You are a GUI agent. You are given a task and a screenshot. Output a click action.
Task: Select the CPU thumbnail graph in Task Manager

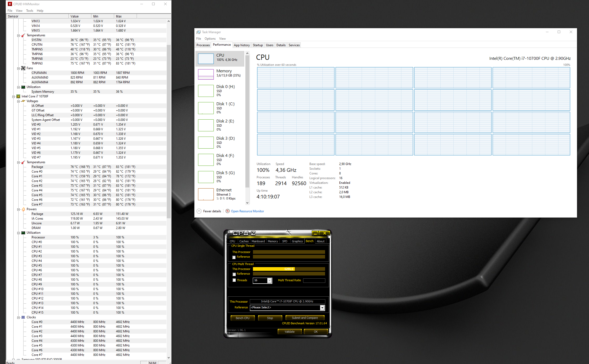tap(206, 59)
